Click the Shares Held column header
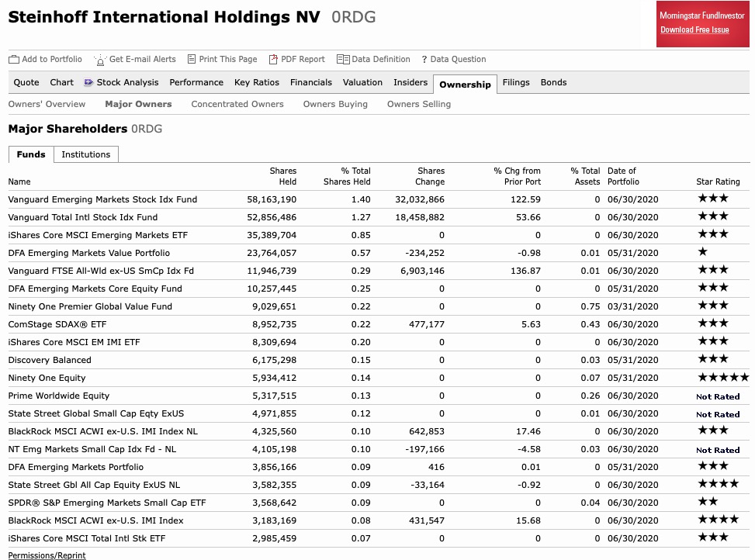Image resolution: width=755 pixels, height=560 pixels. [282, 177]
